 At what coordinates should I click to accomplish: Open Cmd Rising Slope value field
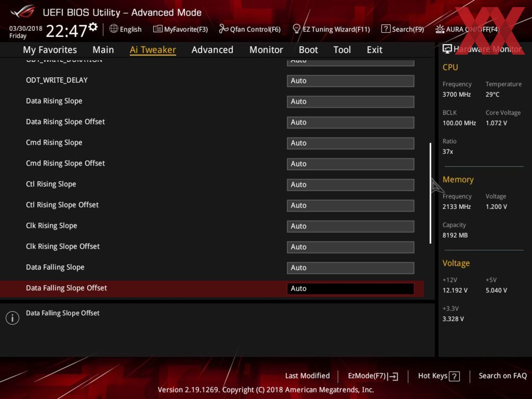coord(350,143)
